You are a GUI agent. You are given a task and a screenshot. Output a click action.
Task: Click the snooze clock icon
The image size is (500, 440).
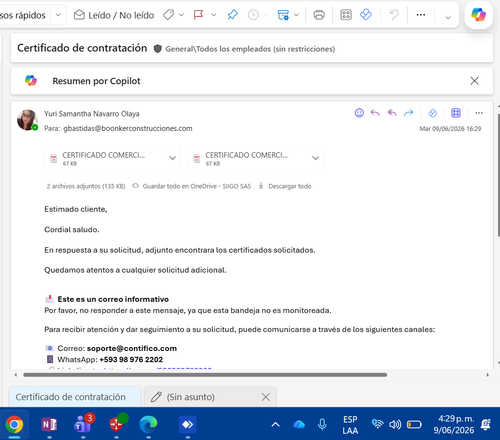(x=253, y=15)
